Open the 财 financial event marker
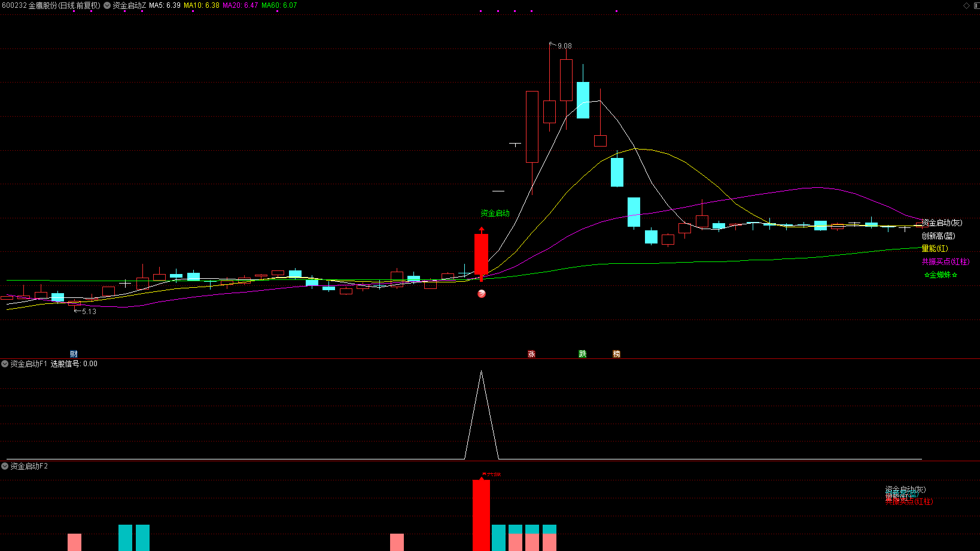The height and width of the screenshot is (551, 980). [74, 354]
